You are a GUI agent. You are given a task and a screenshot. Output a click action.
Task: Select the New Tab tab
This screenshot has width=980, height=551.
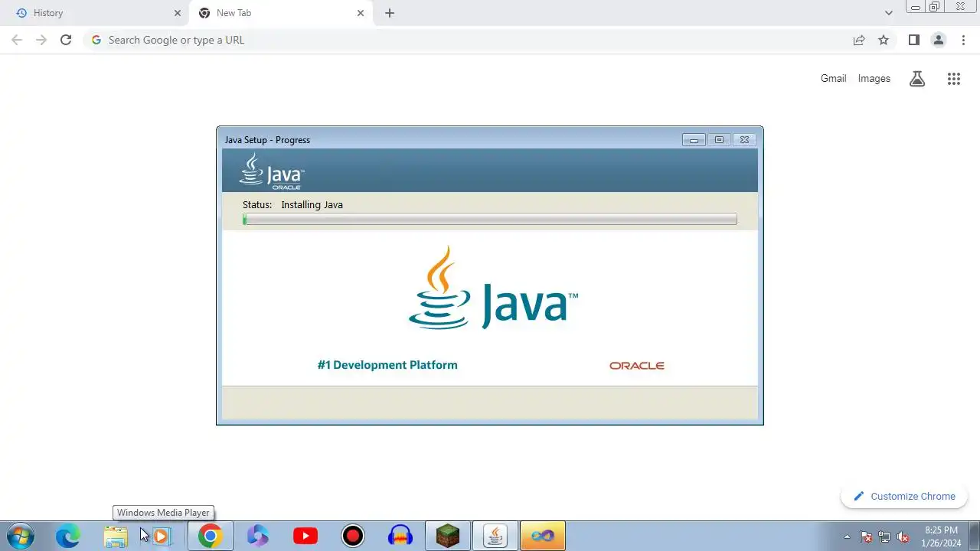click(279, 13)
